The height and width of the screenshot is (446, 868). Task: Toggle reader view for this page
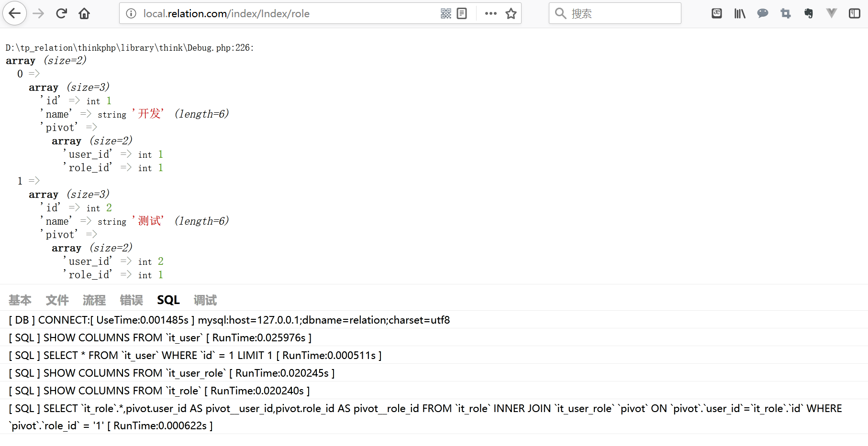(x=462, y=13)
